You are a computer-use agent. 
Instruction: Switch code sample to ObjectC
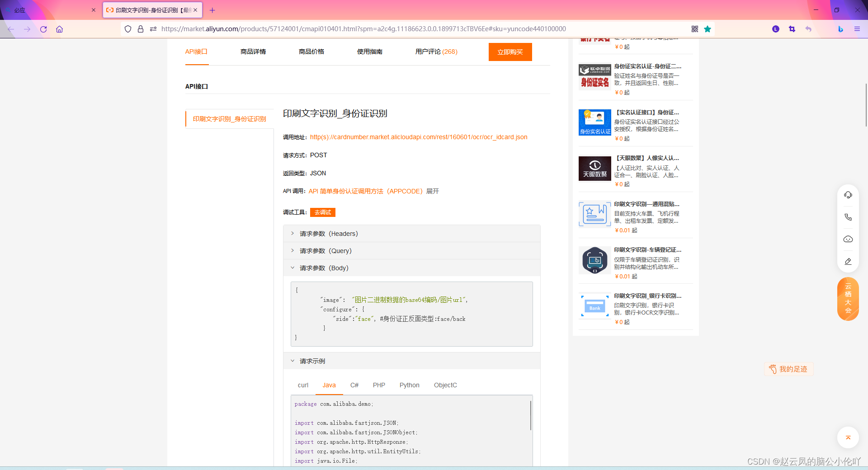[445, 385]
